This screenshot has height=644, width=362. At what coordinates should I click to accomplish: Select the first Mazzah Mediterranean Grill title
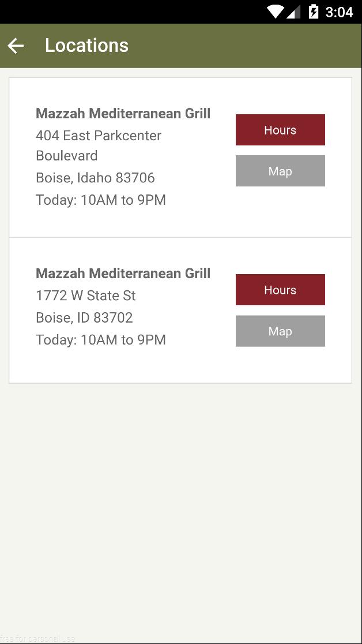pyautogui.click(x=123, y=113)
